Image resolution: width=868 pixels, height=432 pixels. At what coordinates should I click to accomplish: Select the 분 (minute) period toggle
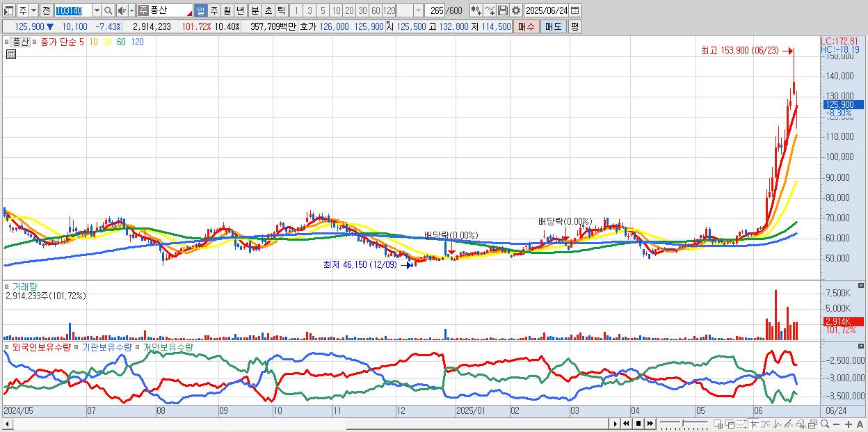click(x=255, y=10)
